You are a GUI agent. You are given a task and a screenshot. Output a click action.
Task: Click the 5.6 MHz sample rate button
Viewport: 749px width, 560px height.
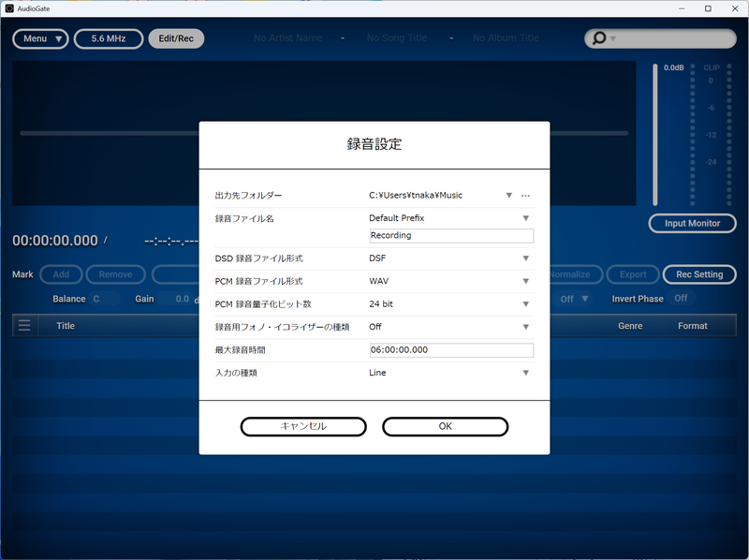pyautogui.click(x=110, y=38)
